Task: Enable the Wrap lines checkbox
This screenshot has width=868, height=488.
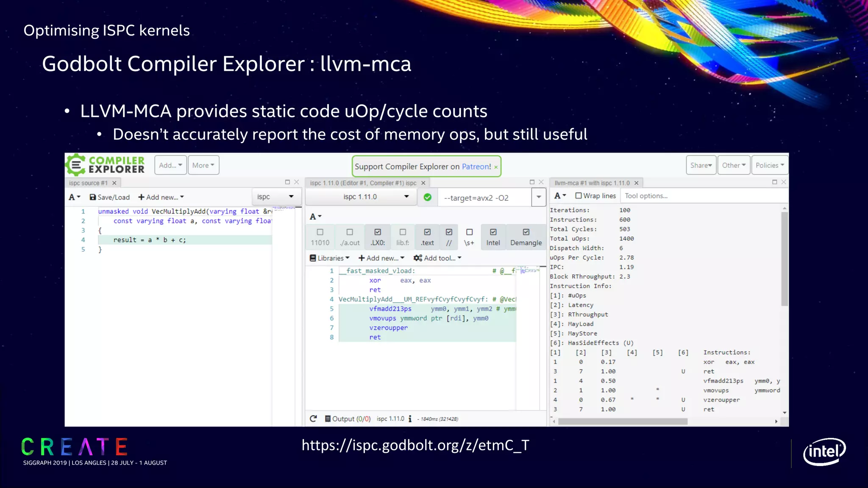Action: point(578,196)
